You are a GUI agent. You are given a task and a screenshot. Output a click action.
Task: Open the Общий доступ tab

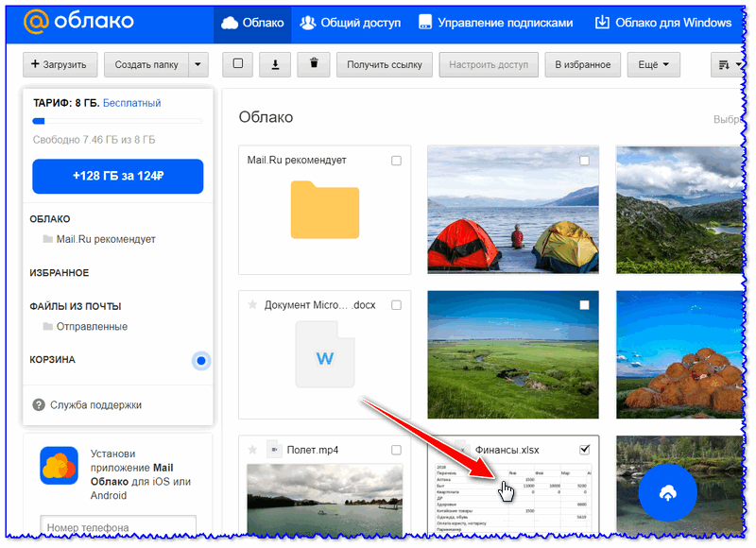click(x=351, y=23)
